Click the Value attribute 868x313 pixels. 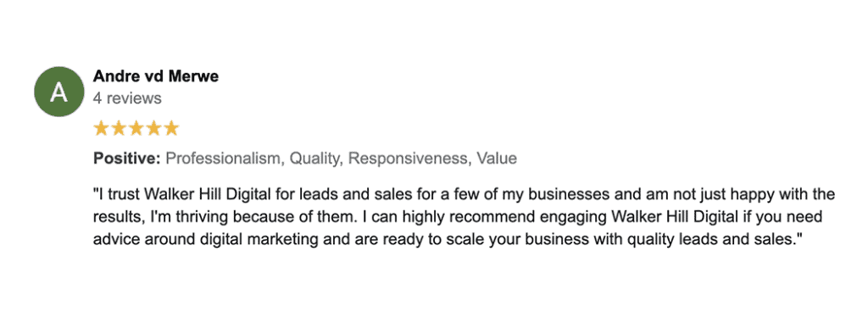pos(497,159)
